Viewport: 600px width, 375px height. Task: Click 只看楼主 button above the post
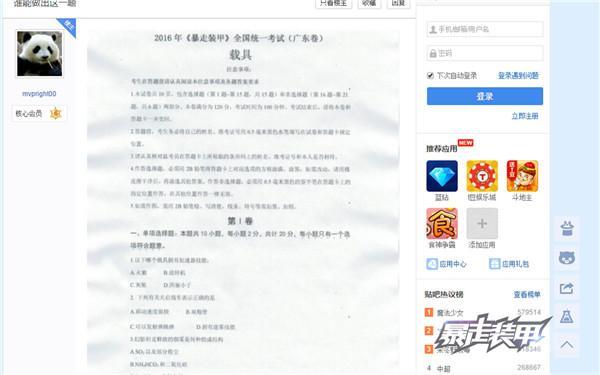333,3
